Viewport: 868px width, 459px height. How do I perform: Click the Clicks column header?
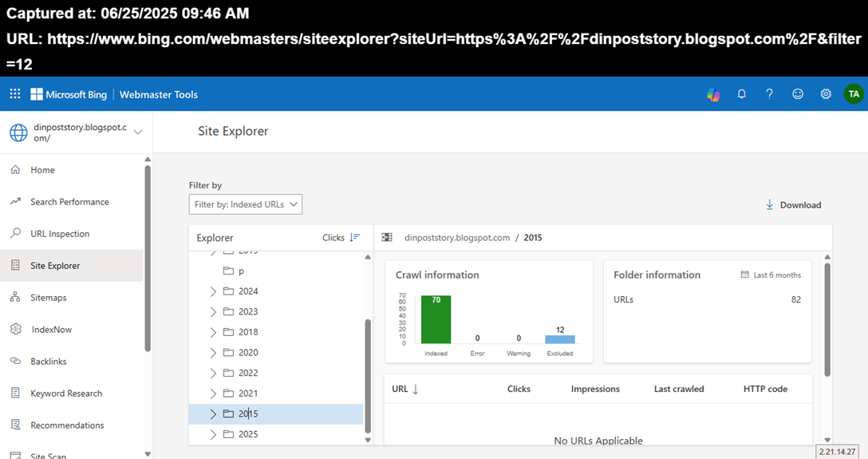tap(519, 389)
